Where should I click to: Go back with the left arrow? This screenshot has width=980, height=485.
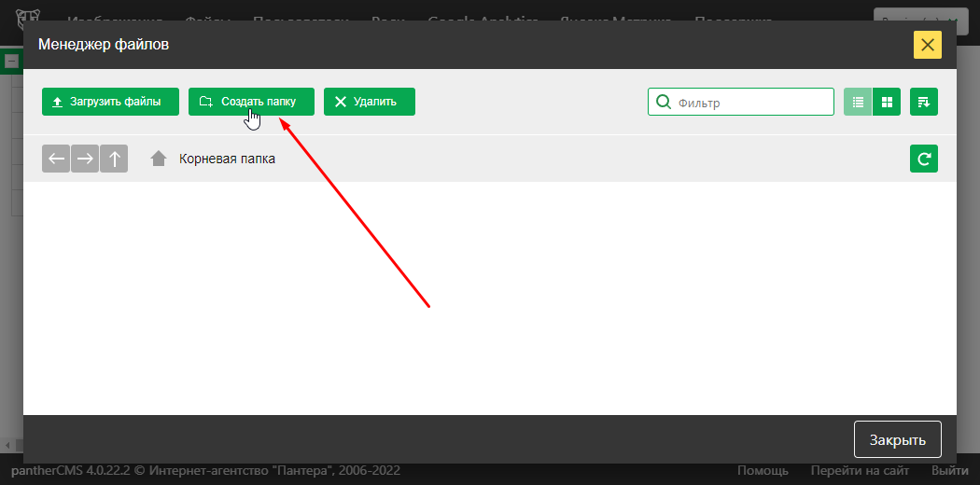[56, 159]
